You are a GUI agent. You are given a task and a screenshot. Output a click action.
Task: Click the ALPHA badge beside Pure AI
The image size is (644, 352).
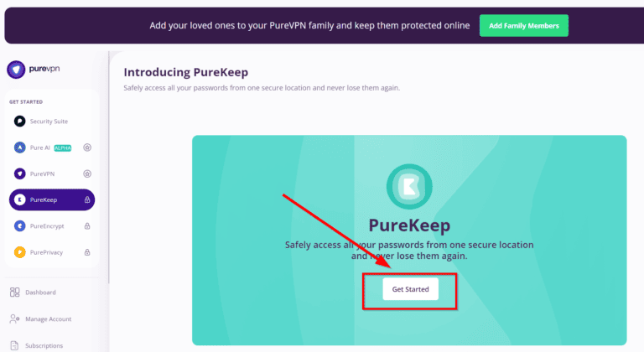coord(63,148)
